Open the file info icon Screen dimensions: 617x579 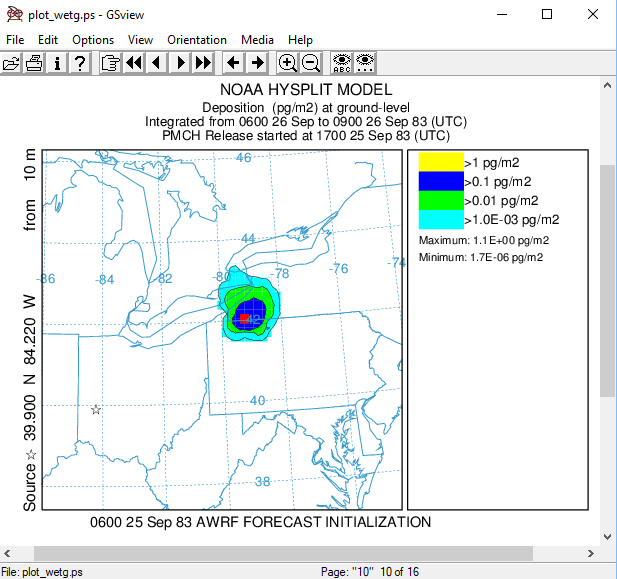(x=57, y=63)
